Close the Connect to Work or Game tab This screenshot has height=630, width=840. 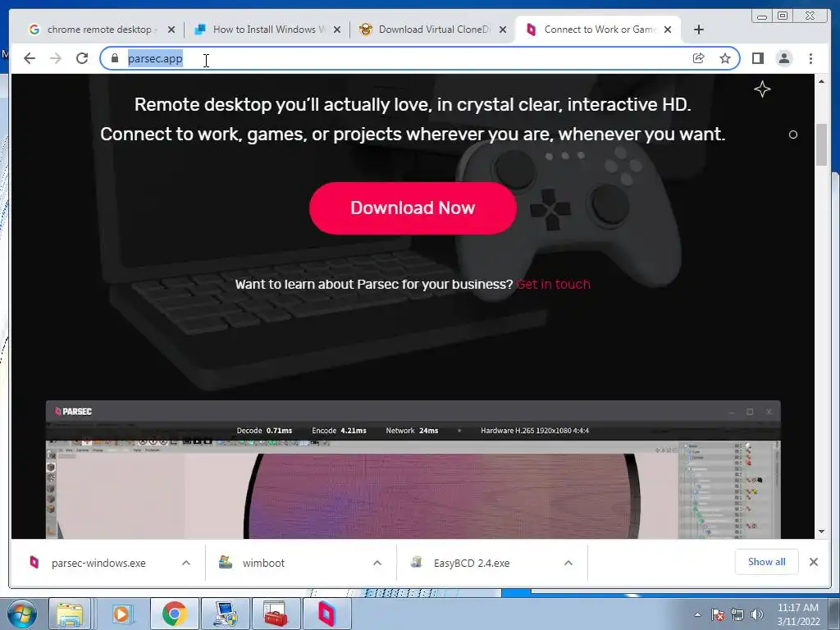tap(668, 30)
